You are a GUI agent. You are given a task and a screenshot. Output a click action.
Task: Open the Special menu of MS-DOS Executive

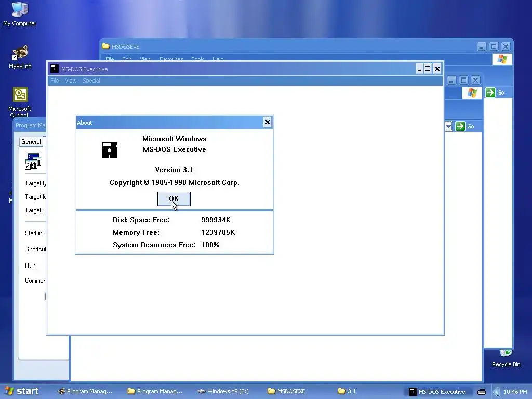click(91, 81)
